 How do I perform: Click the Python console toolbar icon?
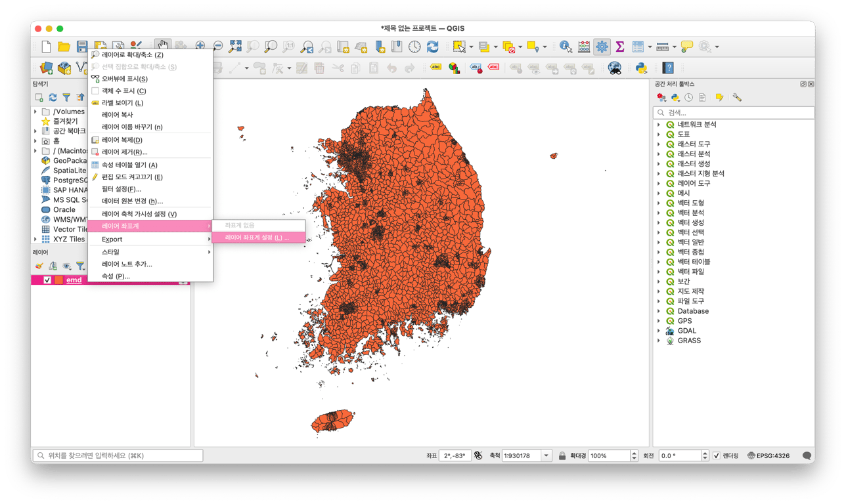641,68
